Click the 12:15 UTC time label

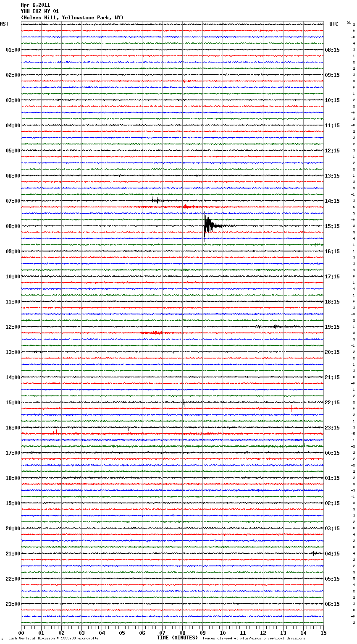click(x=332, y=151)
